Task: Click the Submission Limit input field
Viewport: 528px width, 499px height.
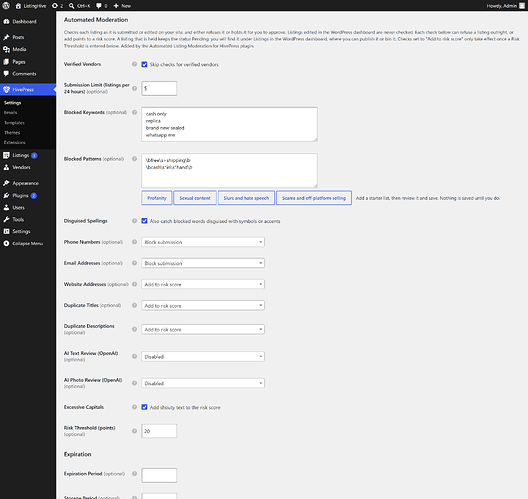Action: pos(159,88)
